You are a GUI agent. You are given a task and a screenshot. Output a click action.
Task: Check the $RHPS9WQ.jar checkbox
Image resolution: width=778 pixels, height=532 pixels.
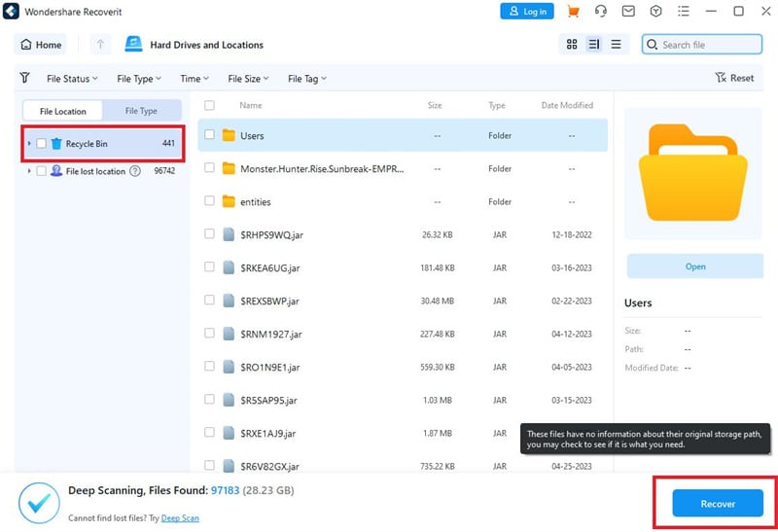[x=209, y=233]
